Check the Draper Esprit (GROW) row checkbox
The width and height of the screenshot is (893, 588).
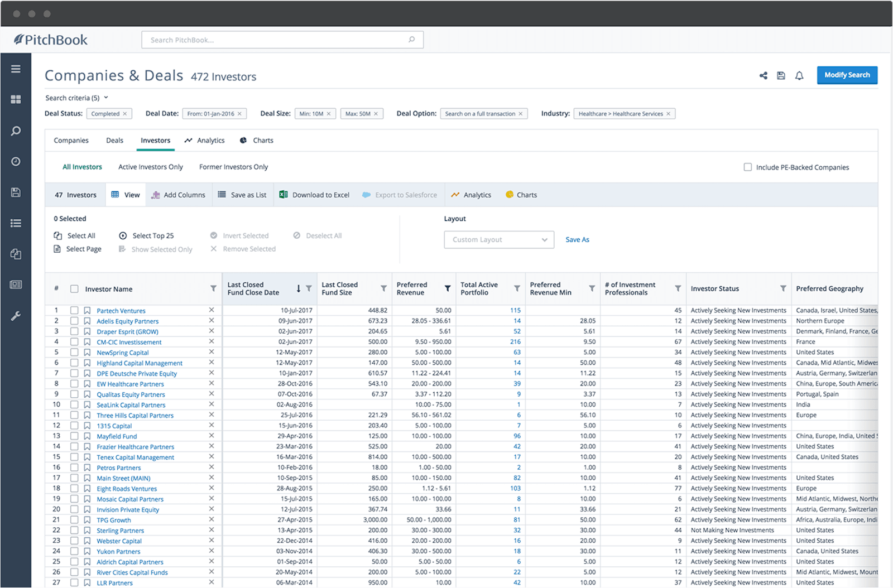(x=74, y=331)
